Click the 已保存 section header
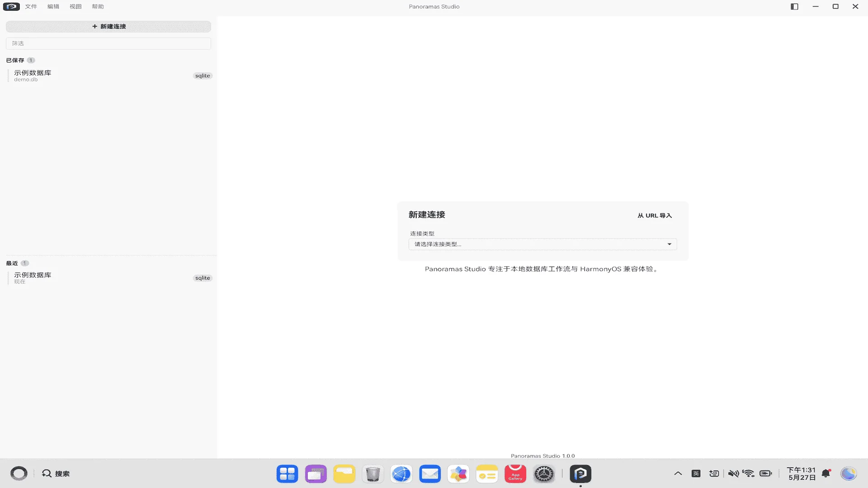The height and width of the screenshot is (488, 868). tap(15, 60)
